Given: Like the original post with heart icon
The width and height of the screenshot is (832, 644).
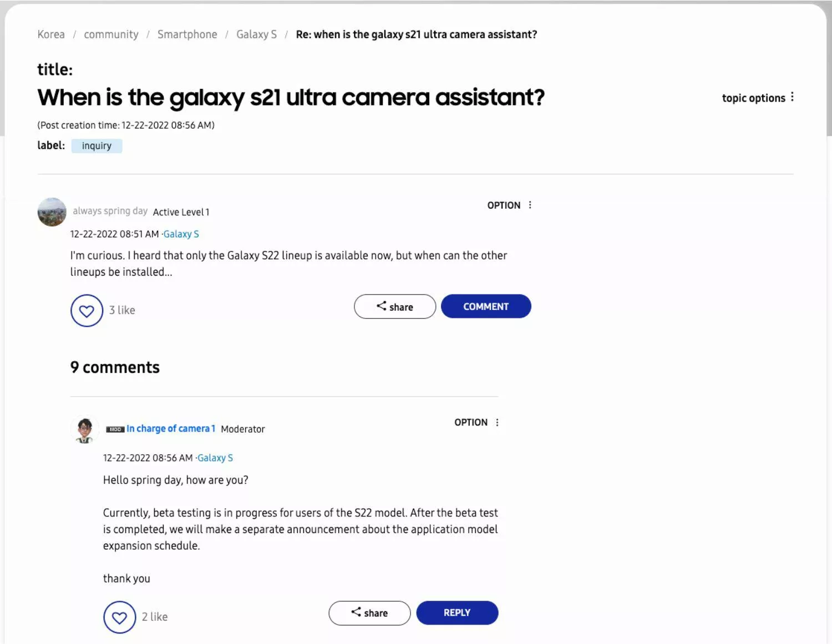Looking at the screenshot, I should (x=87, y=311).
